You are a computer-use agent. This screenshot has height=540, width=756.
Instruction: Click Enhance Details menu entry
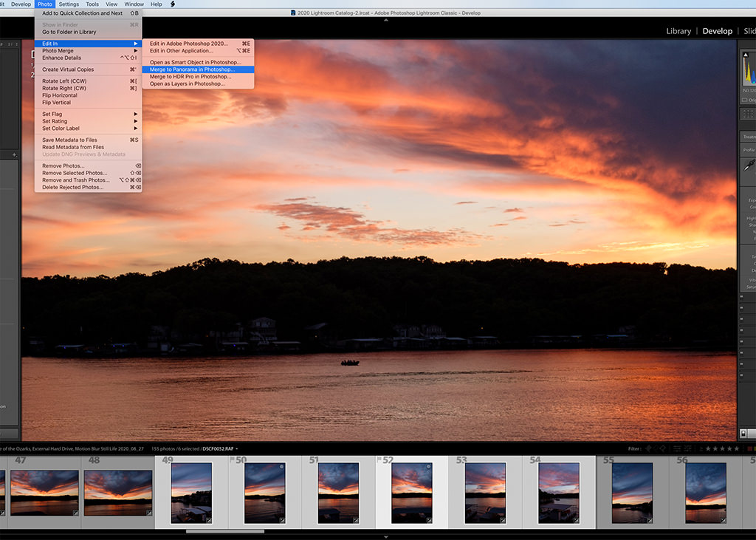point(89,58)
